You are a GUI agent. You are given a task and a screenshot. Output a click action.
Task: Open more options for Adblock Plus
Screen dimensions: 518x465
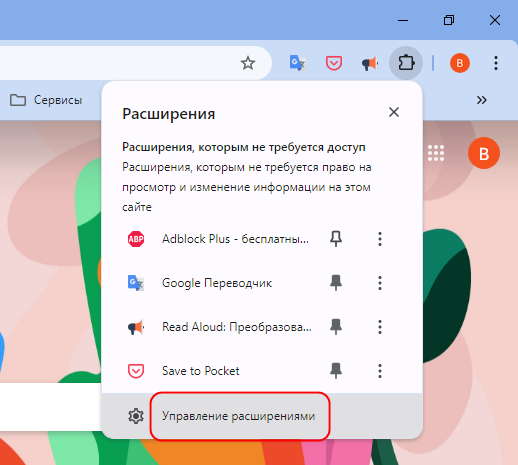380,239
